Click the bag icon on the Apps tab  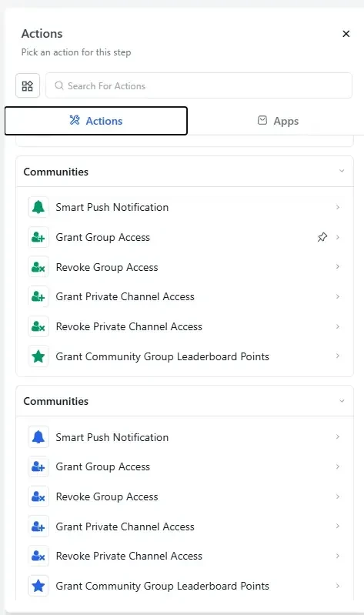pos(262,120)
